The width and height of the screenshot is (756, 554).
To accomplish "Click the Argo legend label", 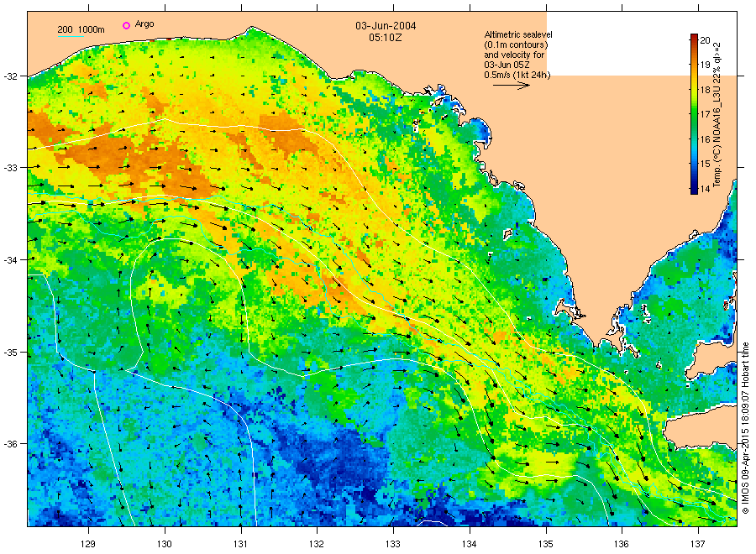I will 144,24.
